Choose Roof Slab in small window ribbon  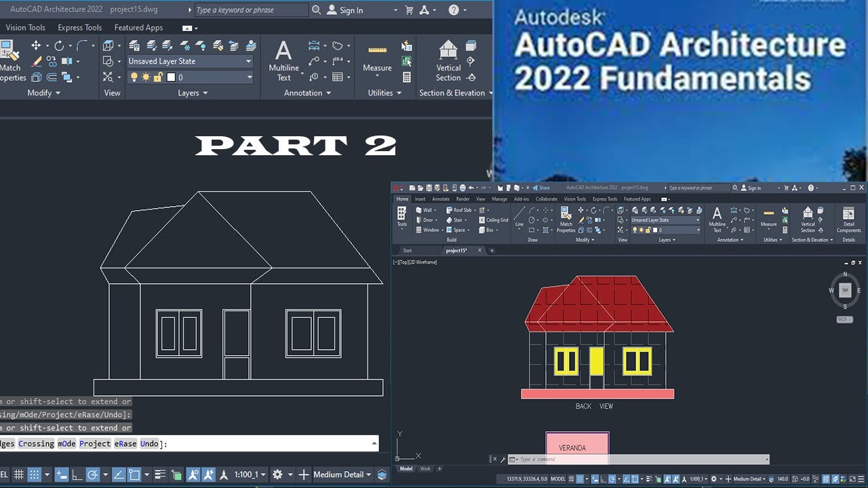tap(458, 210)
